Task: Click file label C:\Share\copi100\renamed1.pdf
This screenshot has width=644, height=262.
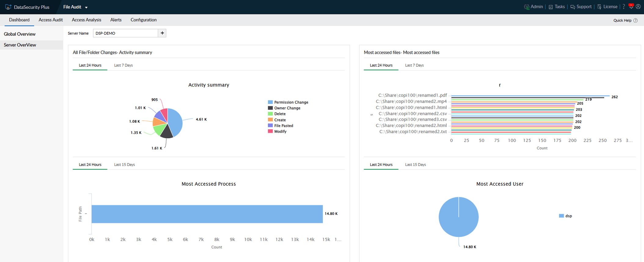Action: tap(412, 95)
